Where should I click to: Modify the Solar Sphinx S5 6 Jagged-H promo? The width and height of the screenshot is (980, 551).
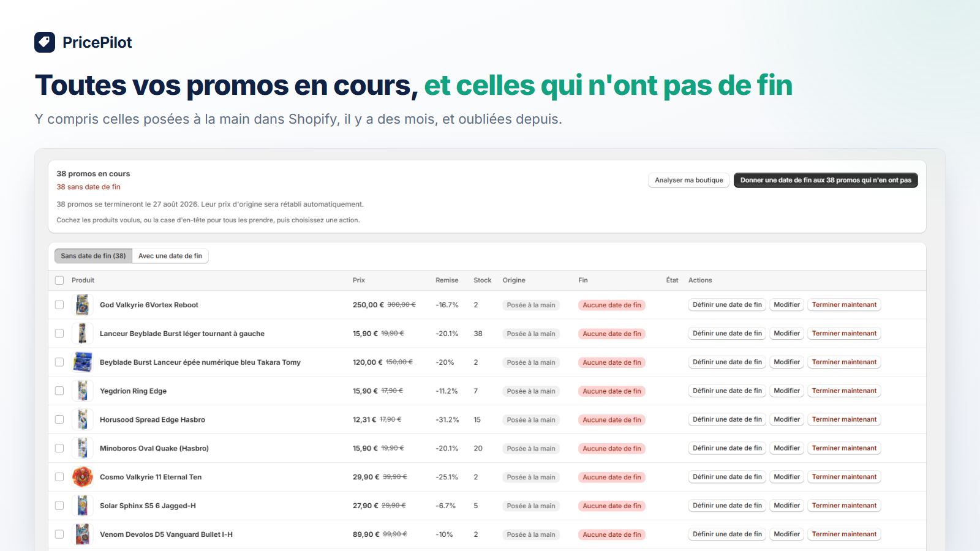tap(786, 506)
